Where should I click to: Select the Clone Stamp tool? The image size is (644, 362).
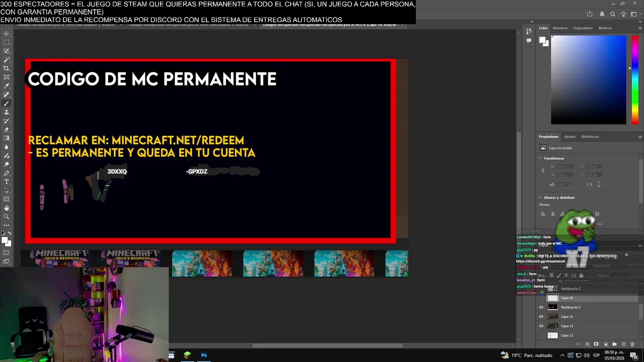[x=7, y=112]
